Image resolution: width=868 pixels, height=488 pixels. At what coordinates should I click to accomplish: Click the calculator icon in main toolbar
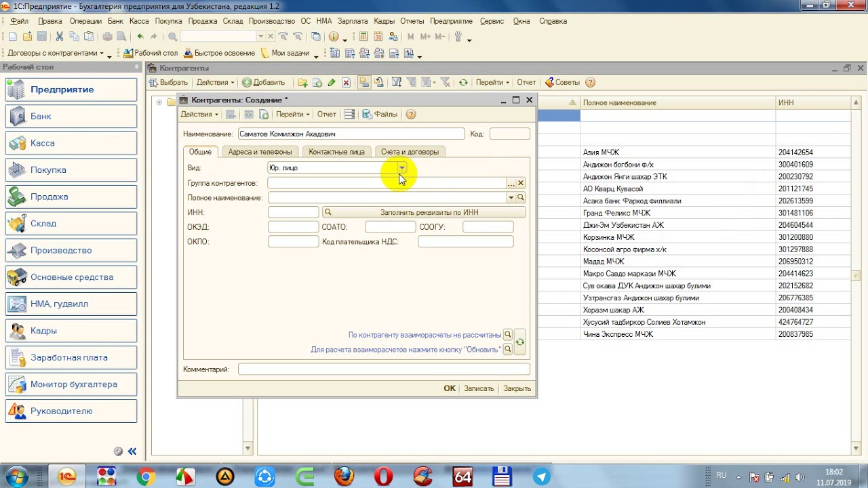(363, 37)
